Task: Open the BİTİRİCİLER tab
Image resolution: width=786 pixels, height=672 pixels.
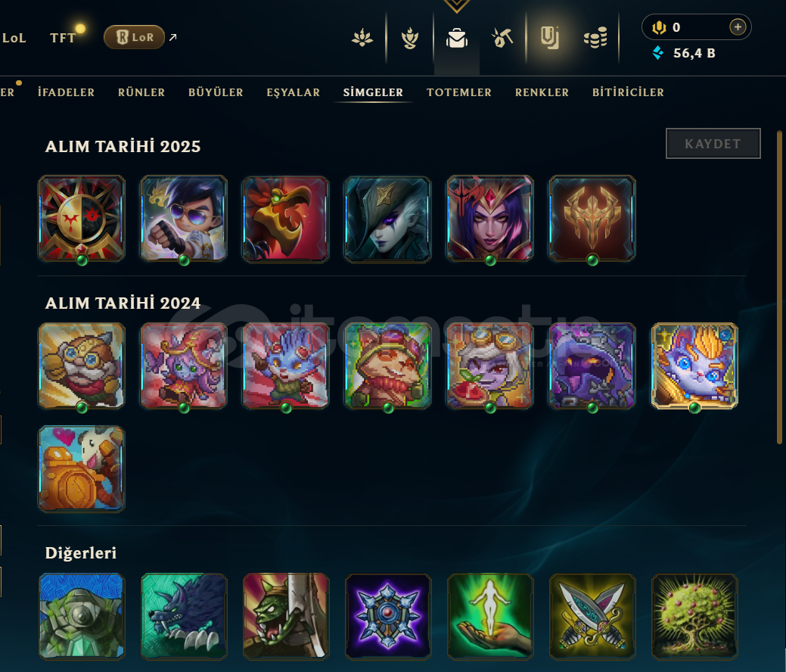Action: (628, 92)
